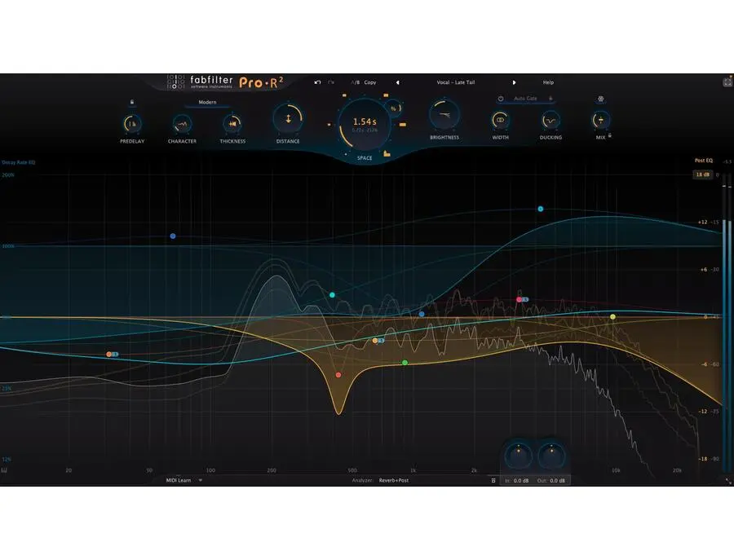Click the next preset arrow
The height and width of the screenshot is (560, 734).
click(515, 82)
